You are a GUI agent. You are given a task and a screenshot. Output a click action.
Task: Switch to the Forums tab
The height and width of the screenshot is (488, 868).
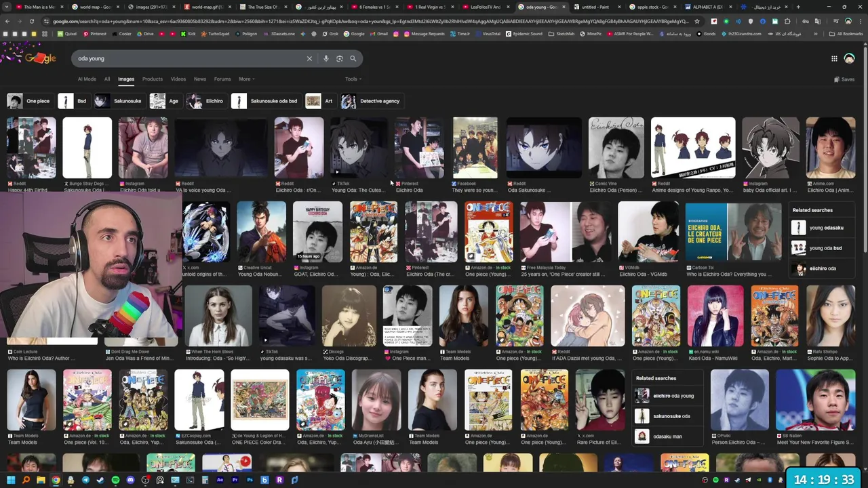[222, 79]
